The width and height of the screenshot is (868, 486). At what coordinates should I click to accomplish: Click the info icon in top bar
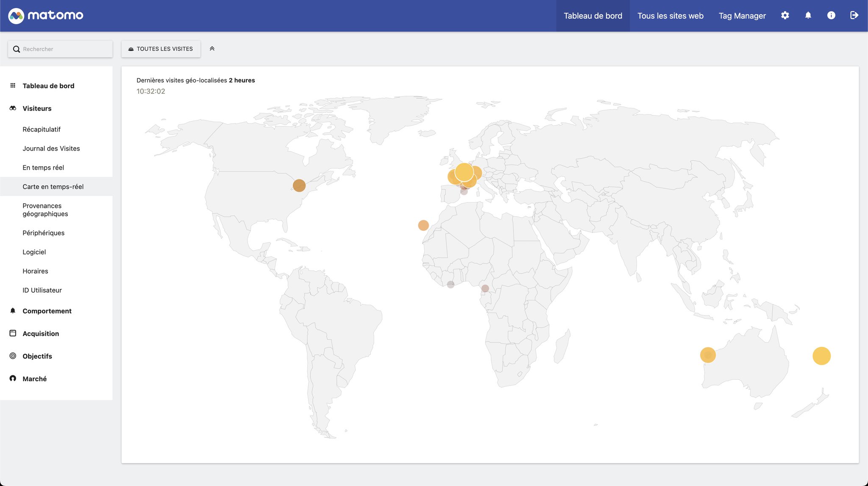[831, 15]
